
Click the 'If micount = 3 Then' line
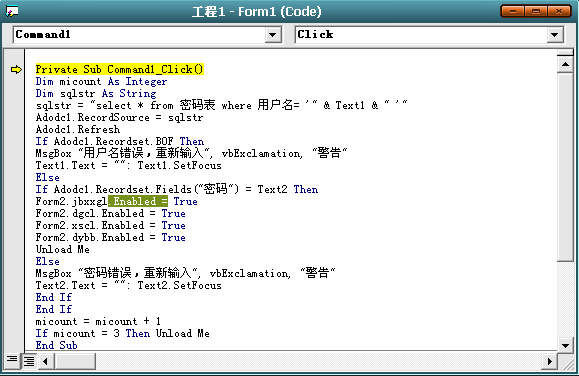122,334
